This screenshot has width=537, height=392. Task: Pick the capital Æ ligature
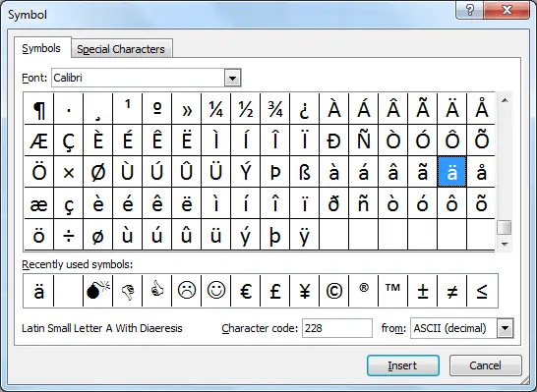pyautogui.click(x=39, y=140)
